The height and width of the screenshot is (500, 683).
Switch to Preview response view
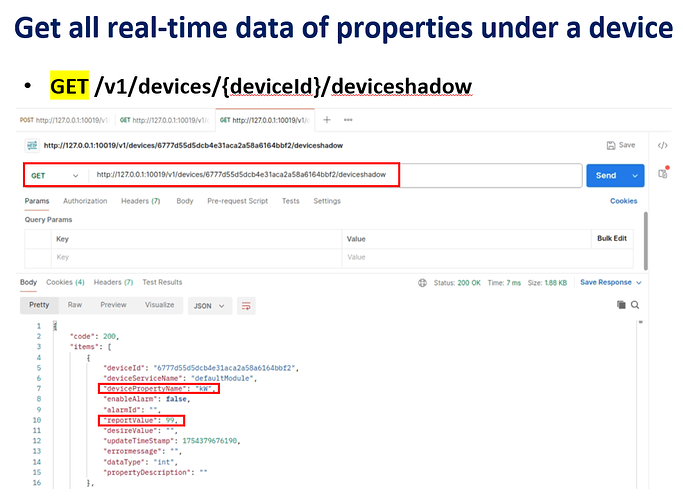113,305
